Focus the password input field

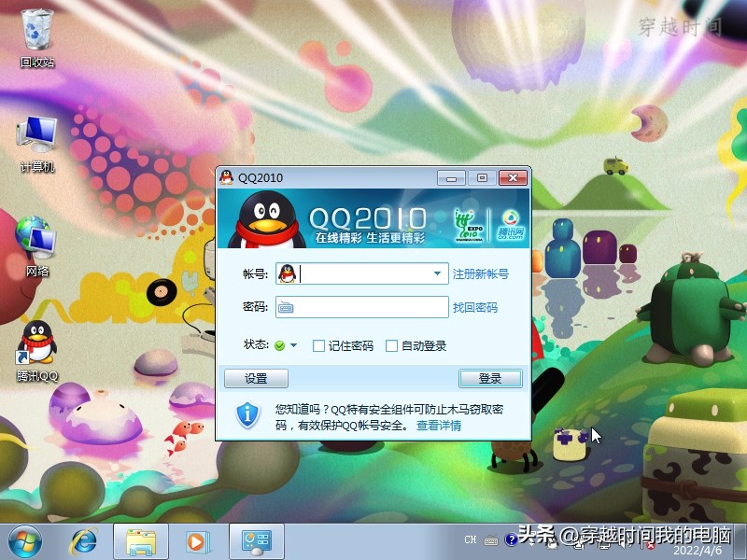pyautogui.click(x=362, y=307)
